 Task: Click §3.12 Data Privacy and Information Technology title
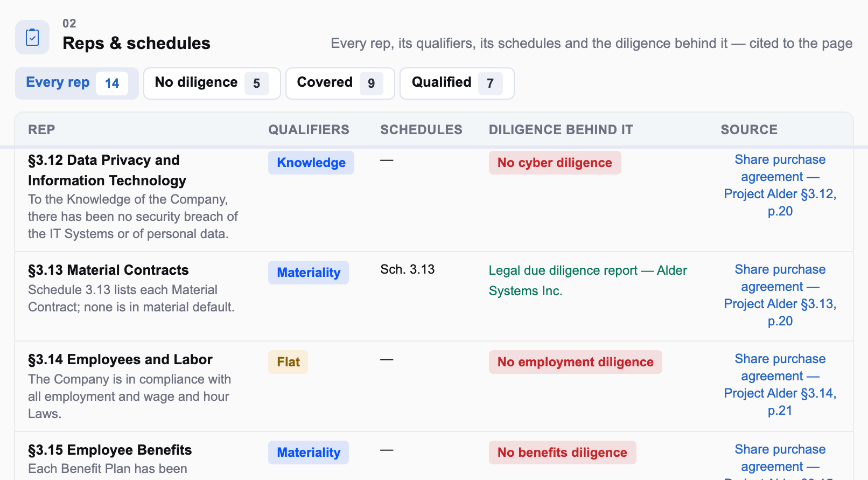point(107,170)
